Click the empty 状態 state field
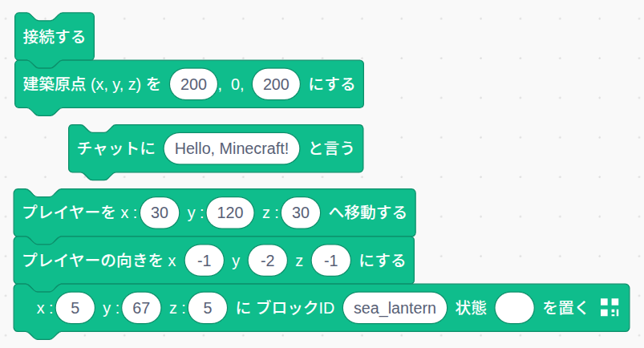644x348 pixels. (x=514, y=308)
